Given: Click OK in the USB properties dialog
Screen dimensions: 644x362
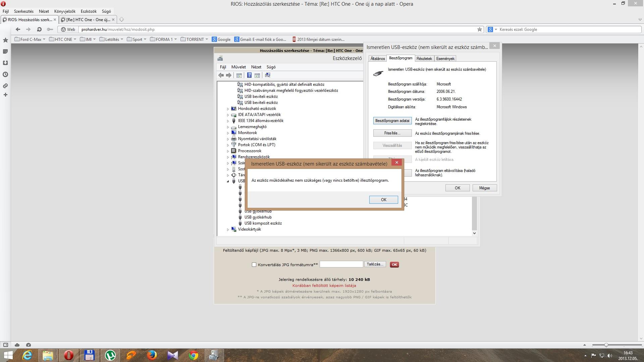Looking at the screenshot, I should (458, 188).
